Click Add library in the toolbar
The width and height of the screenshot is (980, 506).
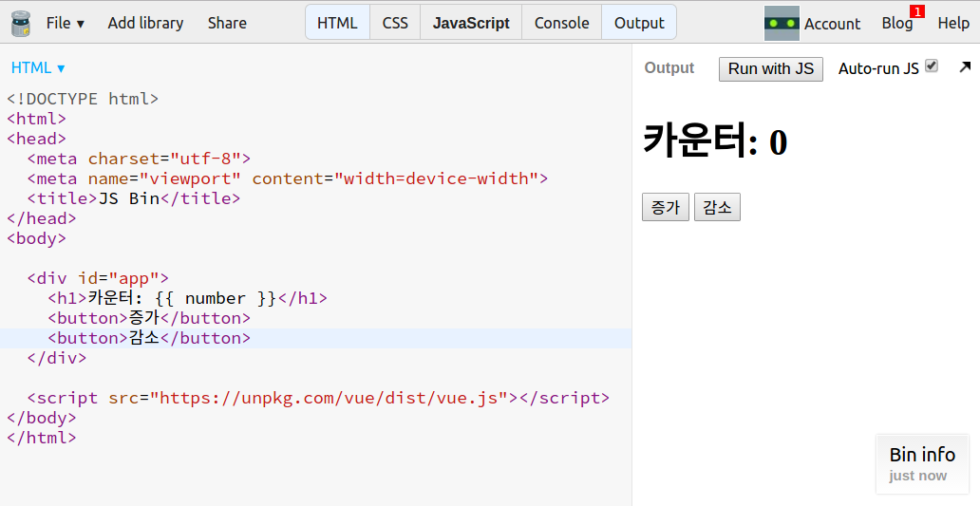145,23
